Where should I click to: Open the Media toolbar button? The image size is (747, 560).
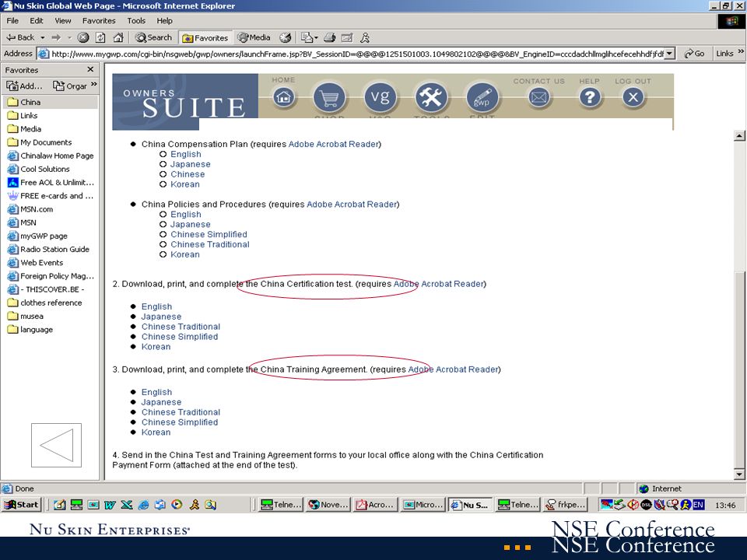click(254, 37)
